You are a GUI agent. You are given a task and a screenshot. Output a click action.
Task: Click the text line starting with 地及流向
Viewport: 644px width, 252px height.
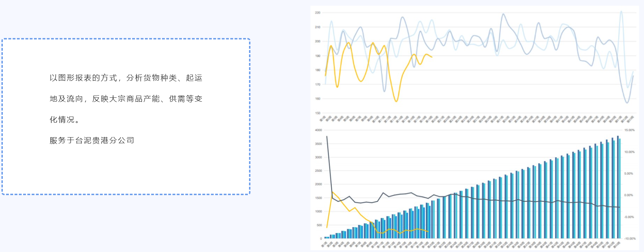click(126, 99)
